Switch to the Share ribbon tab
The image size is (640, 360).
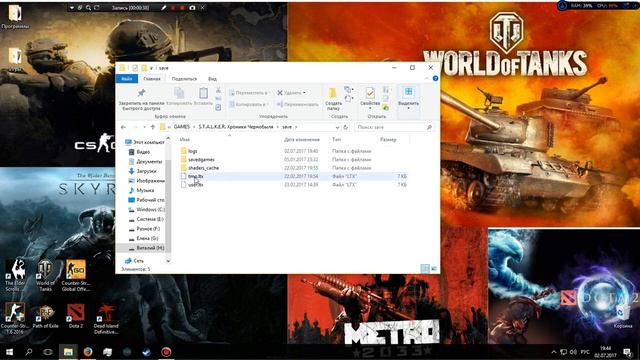click(184, 79)
